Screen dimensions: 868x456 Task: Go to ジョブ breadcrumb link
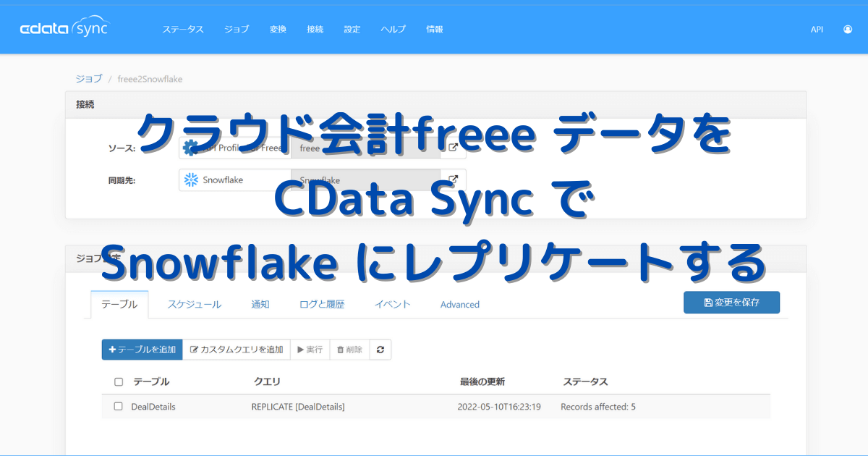(89, 79)
